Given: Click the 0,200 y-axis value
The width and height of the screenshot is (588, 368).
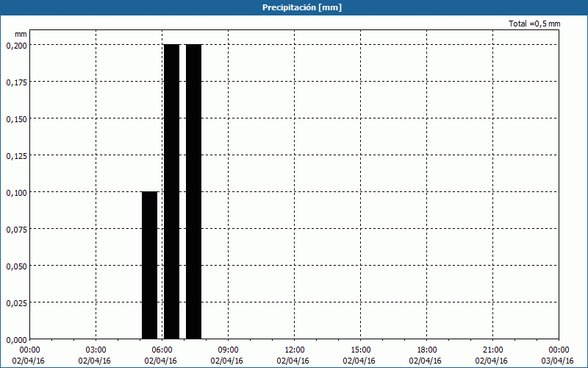Looking at the screenshot, I should pyautogui.click(x=16, y=46).
